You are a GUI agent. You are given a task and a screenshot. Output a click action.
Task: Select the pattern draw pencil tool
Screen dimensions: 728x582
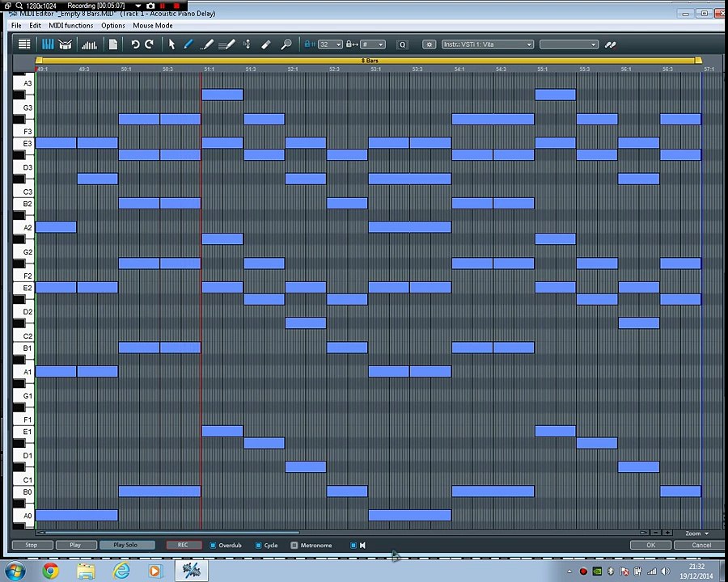tap(226, 44)
